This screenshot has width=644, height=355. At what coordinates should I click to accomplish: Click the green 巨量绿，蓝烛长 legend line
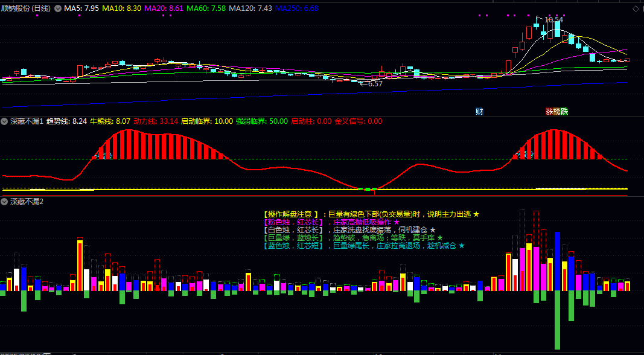click(x=353, y=237)
